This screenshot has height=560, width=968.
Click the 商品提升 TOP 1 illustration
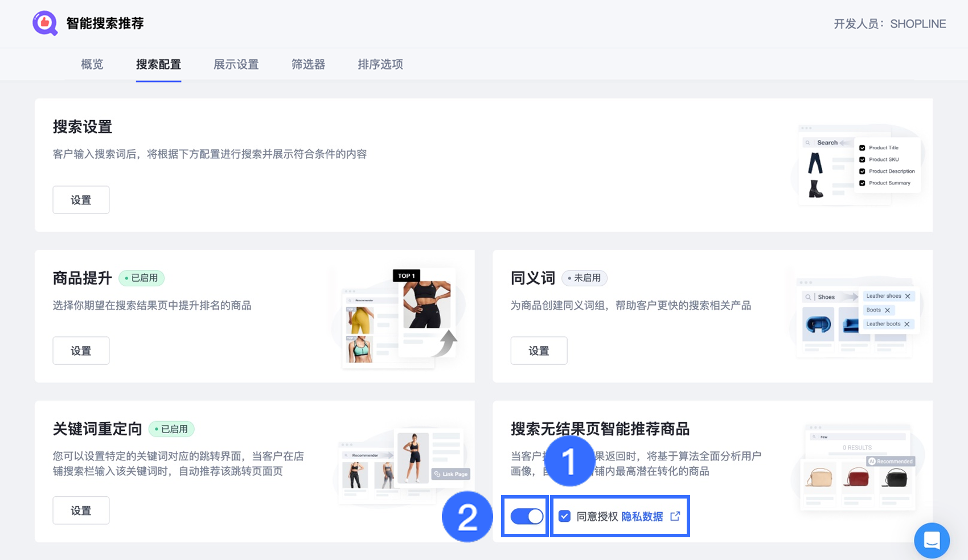point(399,318)
